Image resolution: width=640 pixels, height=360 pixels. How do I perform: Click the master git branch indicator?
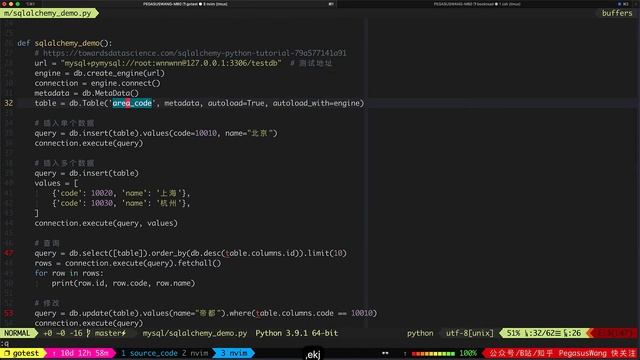click(107, 333)
